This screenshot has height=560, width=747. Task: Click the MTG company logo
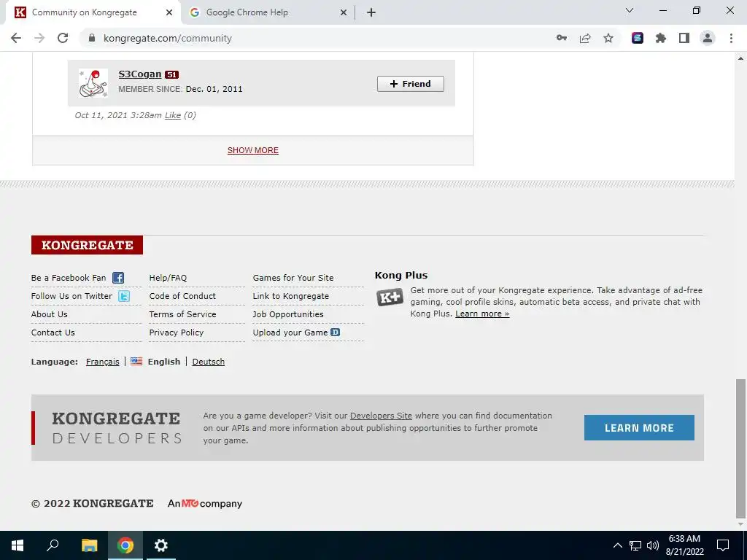(190, 503)
